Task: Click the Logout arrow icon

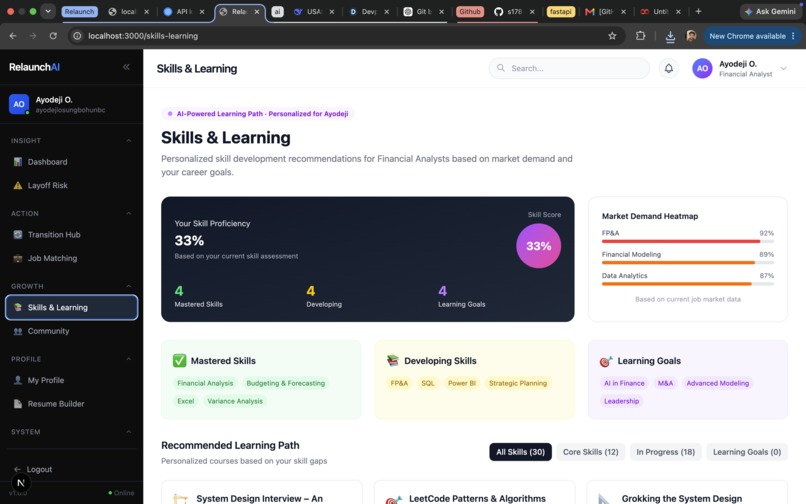Action: [x=17, y=469]
